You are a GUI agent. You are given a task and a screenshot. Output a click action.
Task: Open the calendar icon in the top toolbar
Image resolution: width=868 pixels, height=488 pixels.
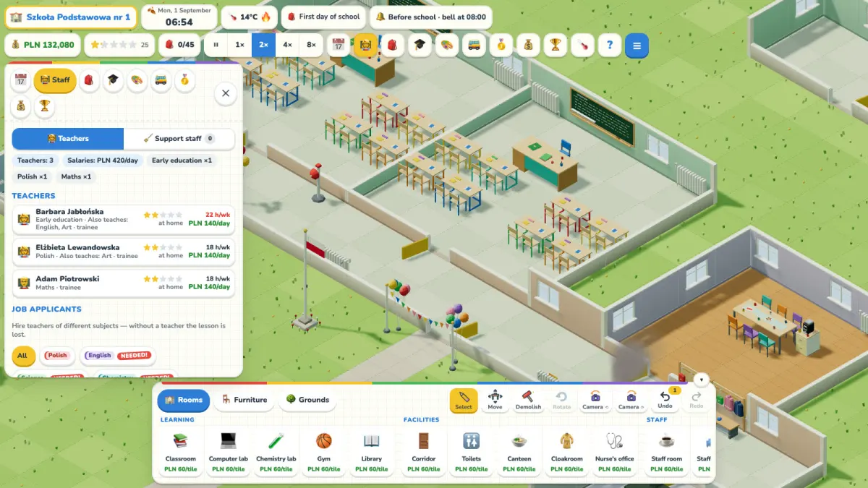(x=339, y=45)
